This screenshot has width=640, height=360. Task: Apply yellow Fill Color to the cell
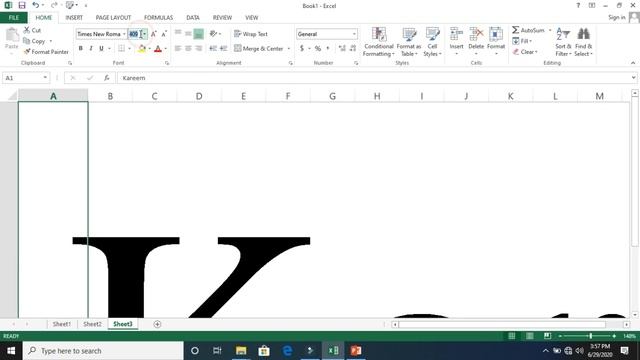(142, 49)
